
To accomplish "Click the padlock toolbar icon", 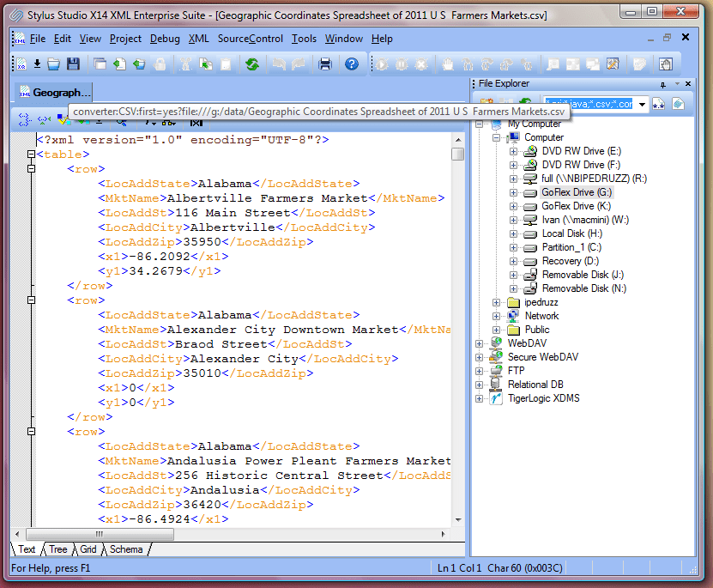I will [x=160, y=64].
